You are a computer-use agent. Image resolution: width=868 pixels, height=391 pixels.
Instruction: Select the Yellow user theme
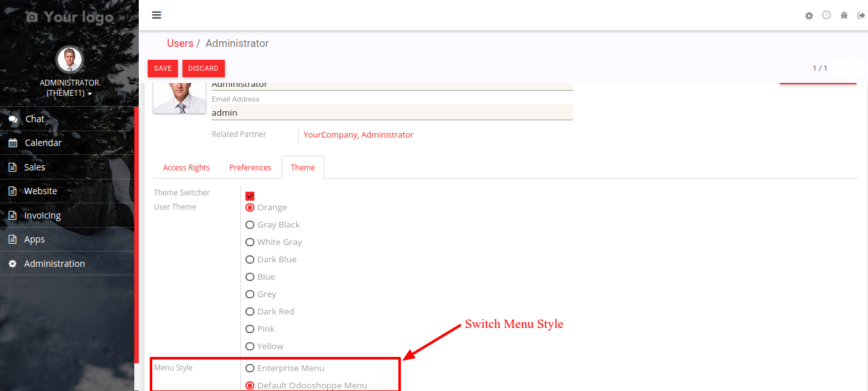coord(250,346)
